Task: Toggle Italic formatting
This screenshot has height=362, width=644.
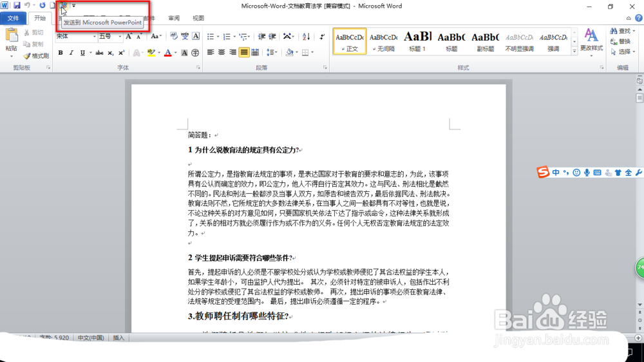Action: click(x=71, y=53)
